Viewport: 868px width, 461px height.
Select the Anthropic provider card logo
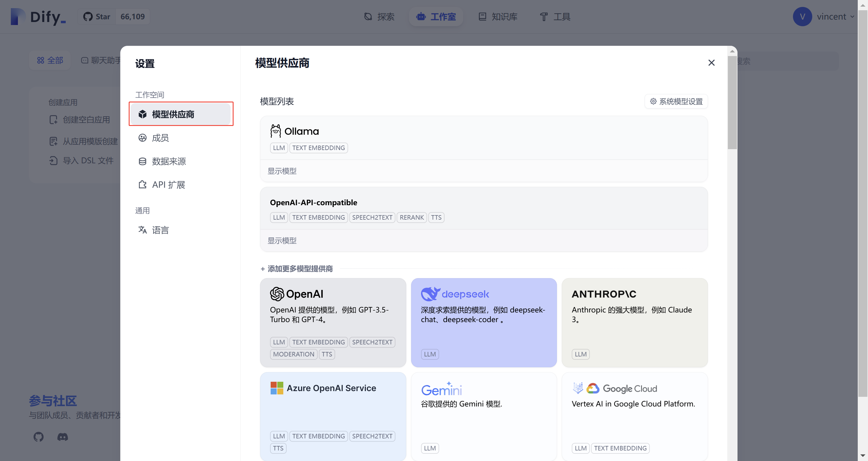(604, 294)
